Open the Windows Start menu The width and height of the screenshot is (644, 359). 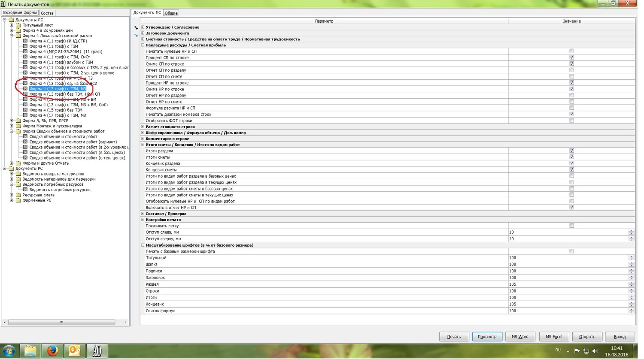coord(9,351)
